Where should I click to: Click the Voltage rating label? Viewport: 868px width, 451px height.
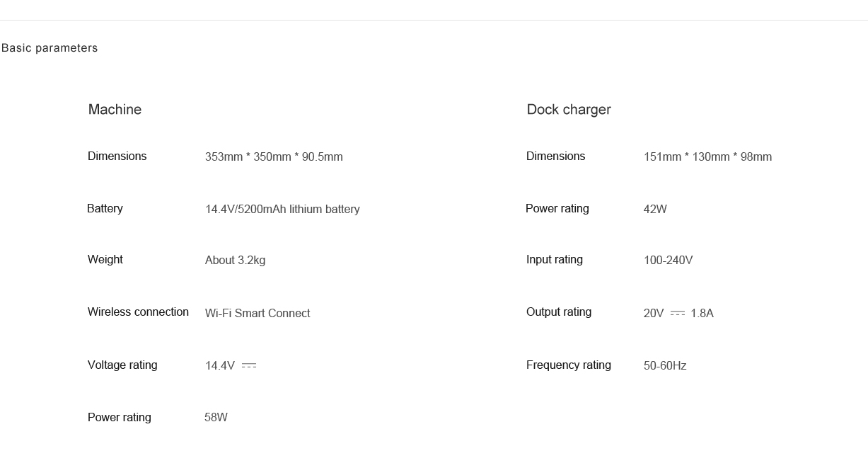[x=122, y=365]
